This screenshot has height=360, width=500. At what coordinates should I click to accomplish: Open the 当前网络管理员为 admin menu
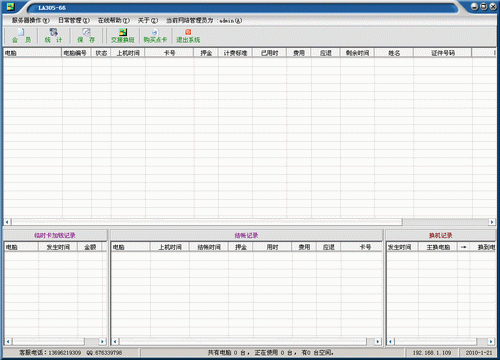(x=204, y=20)
